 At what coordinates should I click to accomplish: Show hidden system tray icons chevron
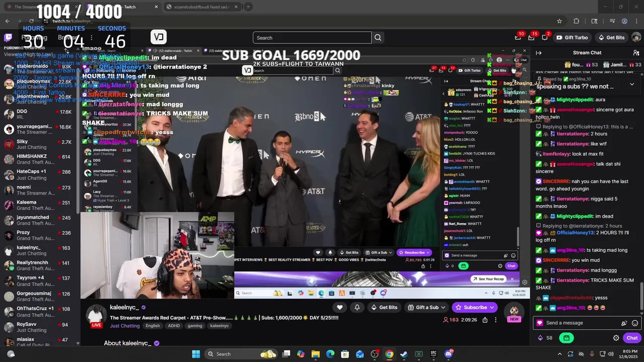(559, 354)
